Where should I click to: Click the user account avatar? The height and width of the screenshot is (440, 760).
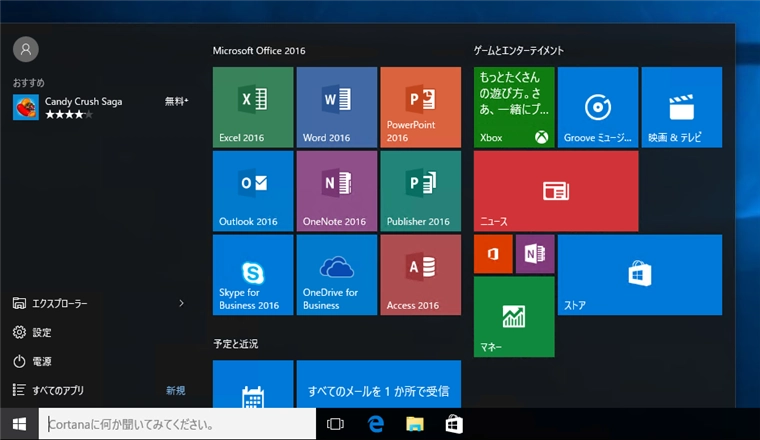[26, 49]
